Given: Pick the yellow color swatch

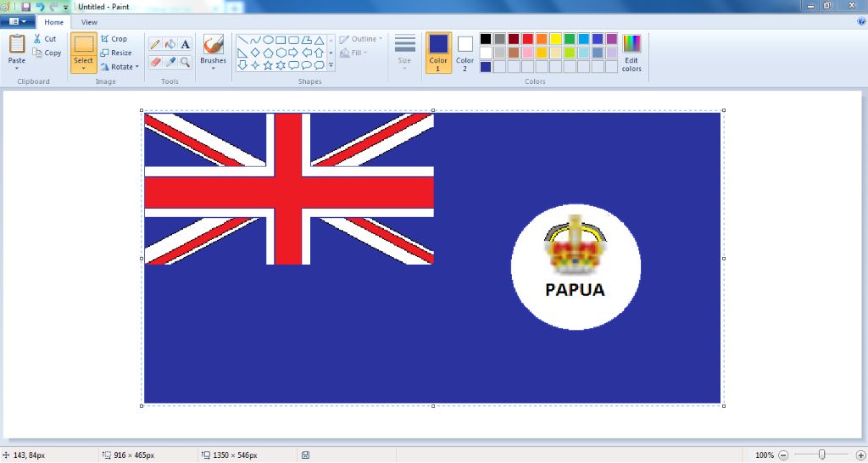Looking at the screenshot, I should pyautogui.click(x=556, y=39).
